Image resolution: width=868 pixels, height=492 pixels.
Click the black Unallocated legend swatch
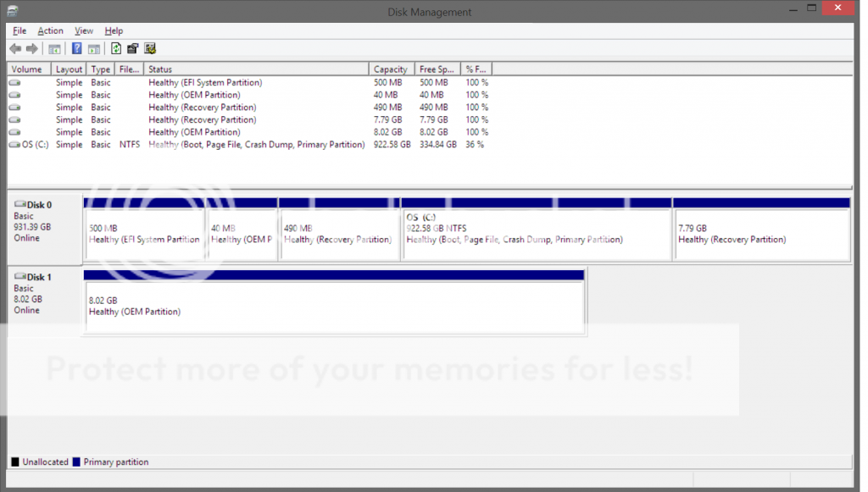[x=15, y=462]
